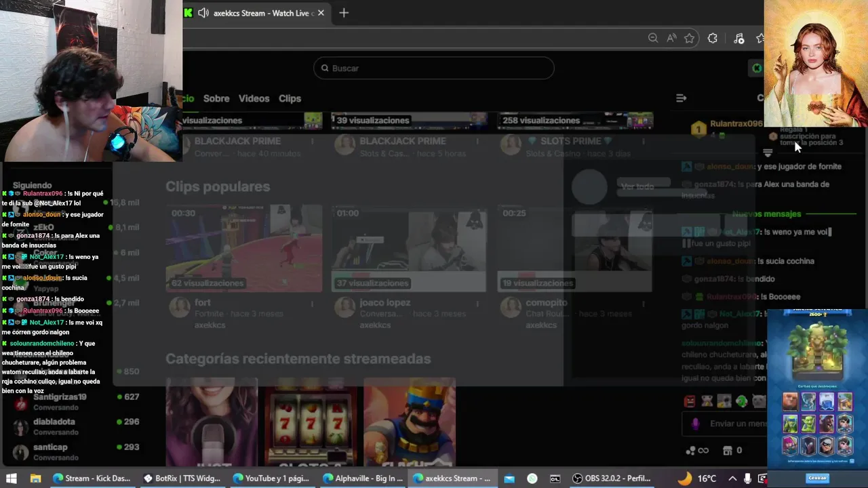868x488 pixels.
Task: Switch to Stream - Kick Dashboard window
Action: tap(91, 478)
